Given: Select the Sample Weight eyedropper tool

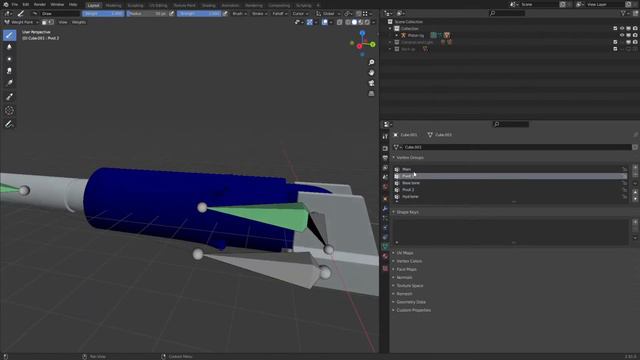Looking at the screenshot, I should [x=9, y=97].
